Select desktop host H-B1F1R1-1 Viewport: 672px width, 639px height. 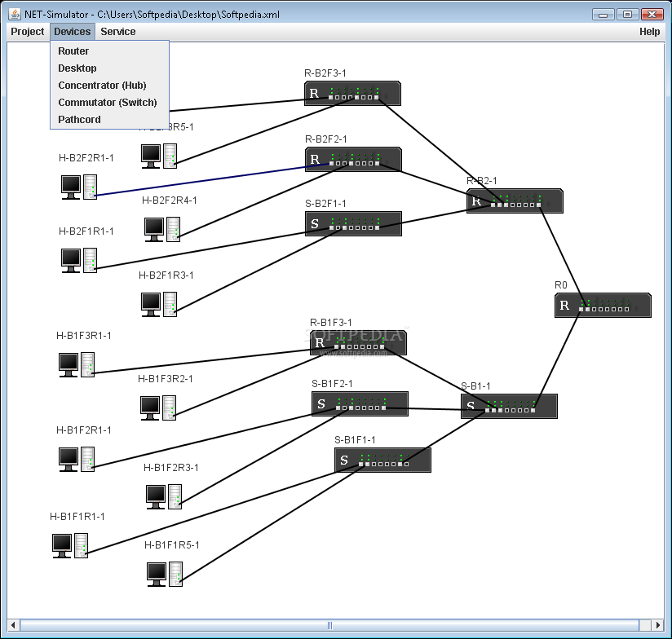coord(70,545)
